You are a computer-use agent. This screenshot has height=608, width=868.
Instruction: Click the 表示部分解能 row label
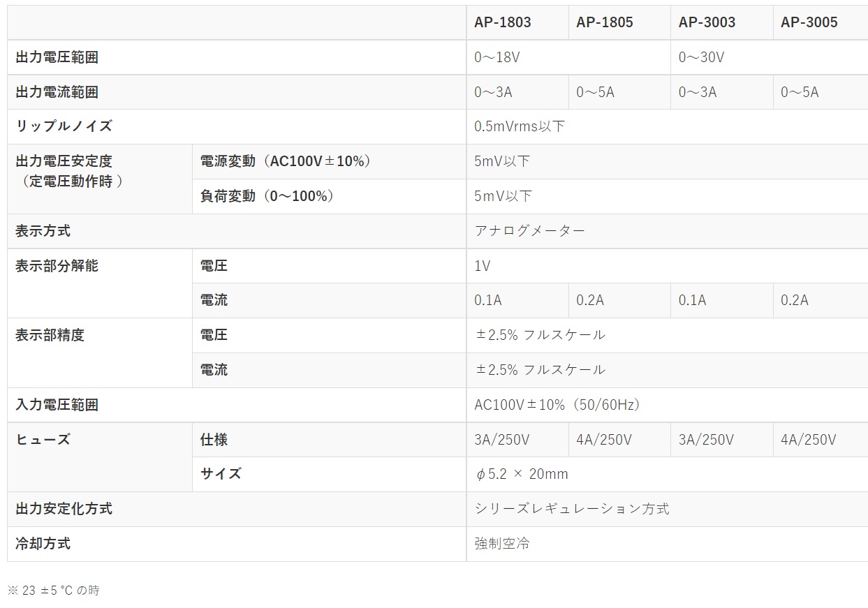click(x=57, y=266)
